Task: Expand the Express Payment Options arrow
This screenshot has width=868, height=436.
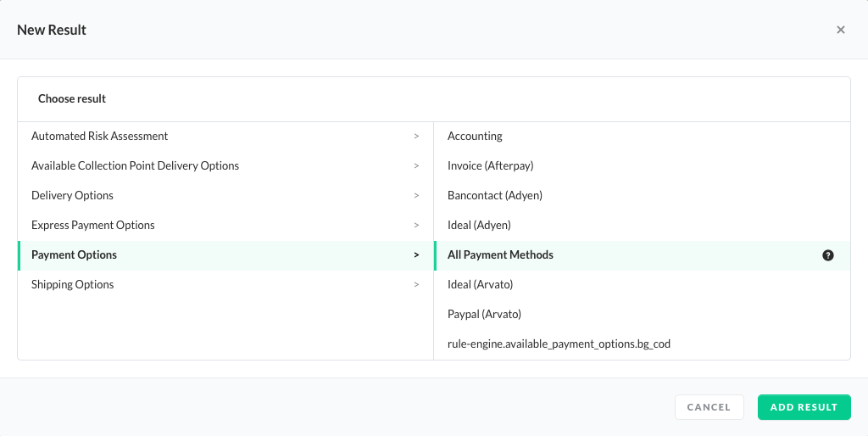Action: pyautogui.click(x=416, y=225)
